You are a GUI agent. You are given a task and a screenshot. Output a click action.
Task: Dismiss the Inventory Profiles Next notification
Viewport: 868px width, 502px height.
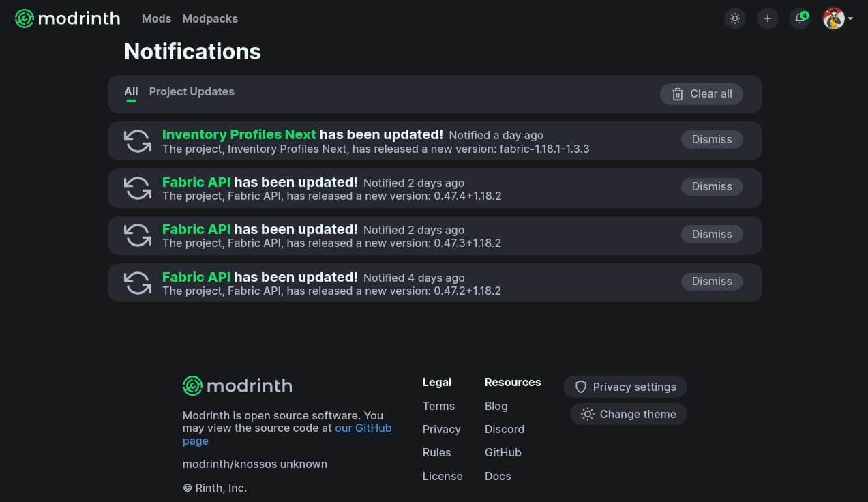[711, 139]
